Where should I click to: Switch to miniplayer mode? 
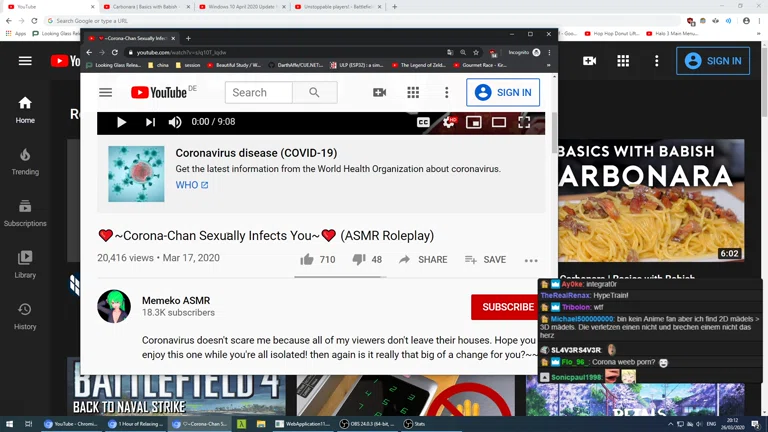click(474, 122)
